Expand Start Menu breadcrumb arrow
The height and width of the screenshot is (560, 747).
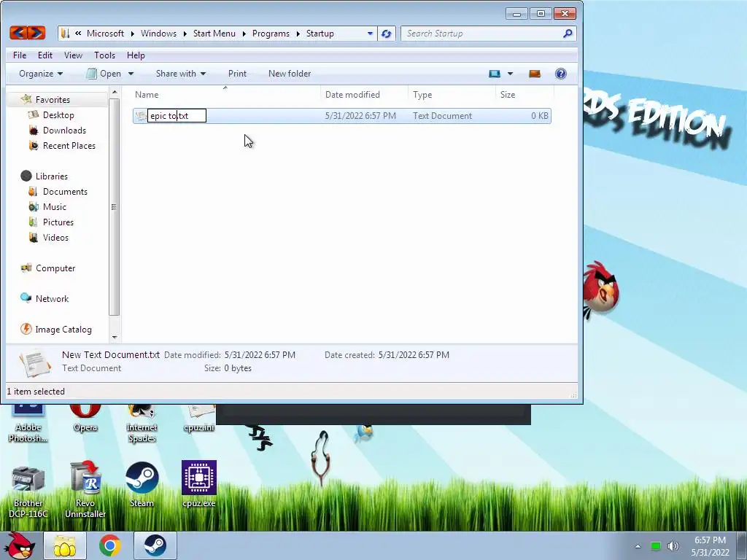click(244, 34)
